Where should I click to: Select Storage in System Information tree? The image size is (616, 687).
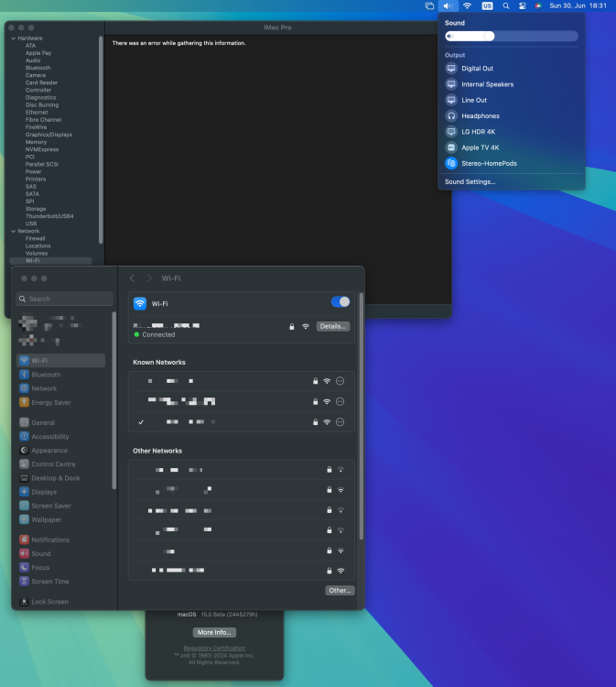[x=36, y=209]
